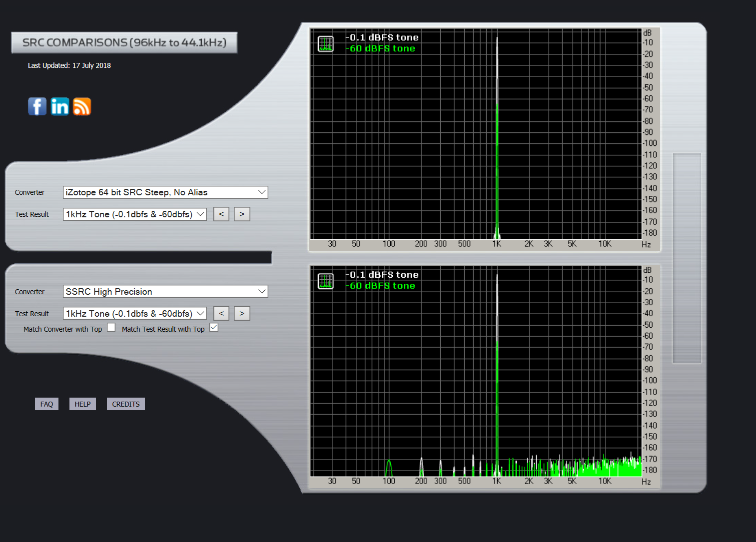Click '-60 dBFS tone' legend in bottom graph
The image size is (756, 542).
(x=380, y=286)
